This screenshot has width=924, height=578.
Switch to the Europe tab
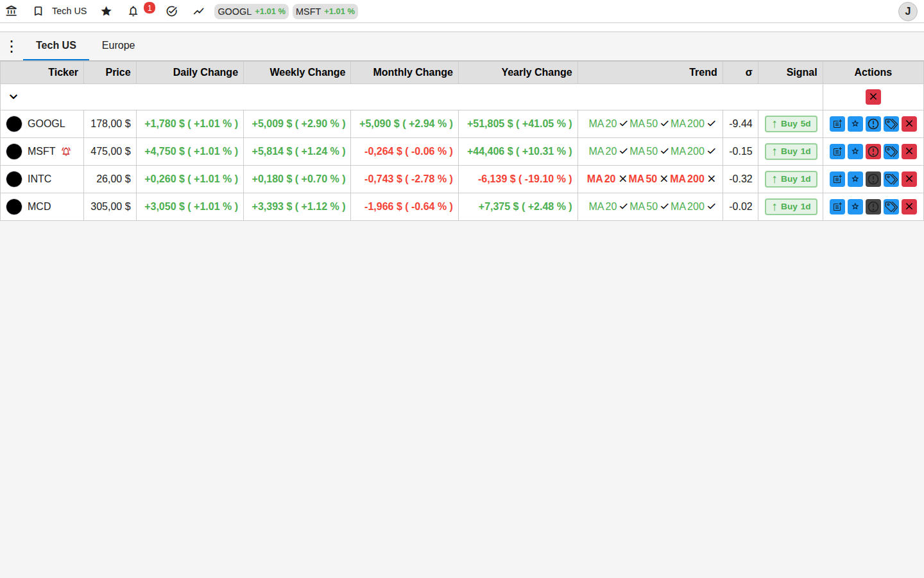pyautogui.click(x=118, y=46)
